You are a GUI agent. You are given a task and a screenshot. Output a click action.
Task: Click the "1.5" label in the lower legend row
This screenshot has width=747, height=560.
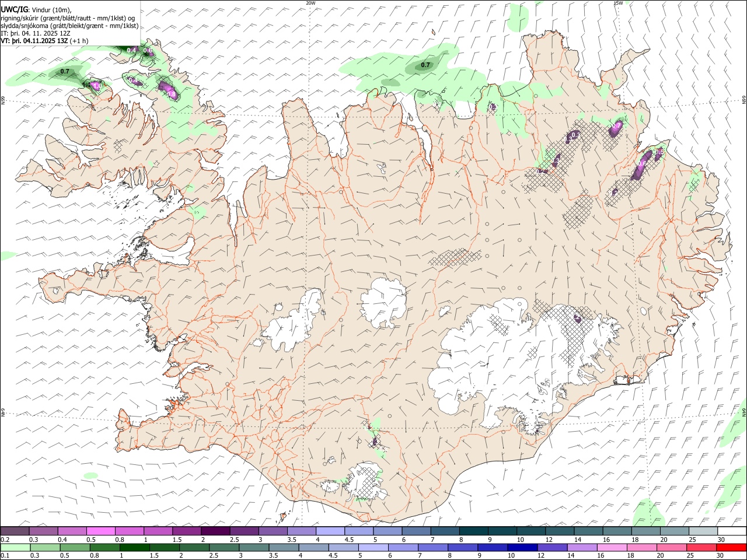click(x=155, y=556)
